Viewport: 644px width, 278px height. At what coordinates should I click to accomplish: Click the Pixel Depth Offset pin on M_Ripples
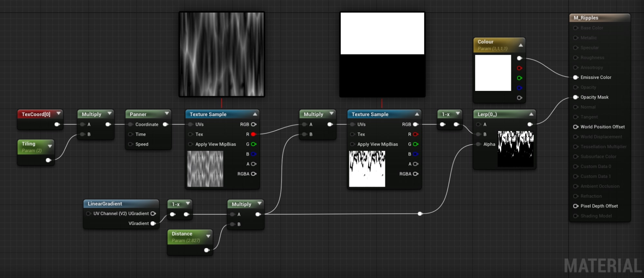pyautogui.click(x=576, y=206)
